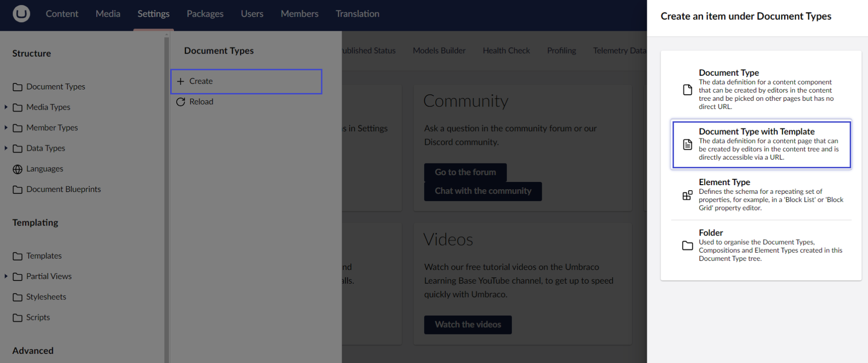This screenshot has width=868, height=363.
Task: Click the Document Type with Template icon
Action: point(688,145)
